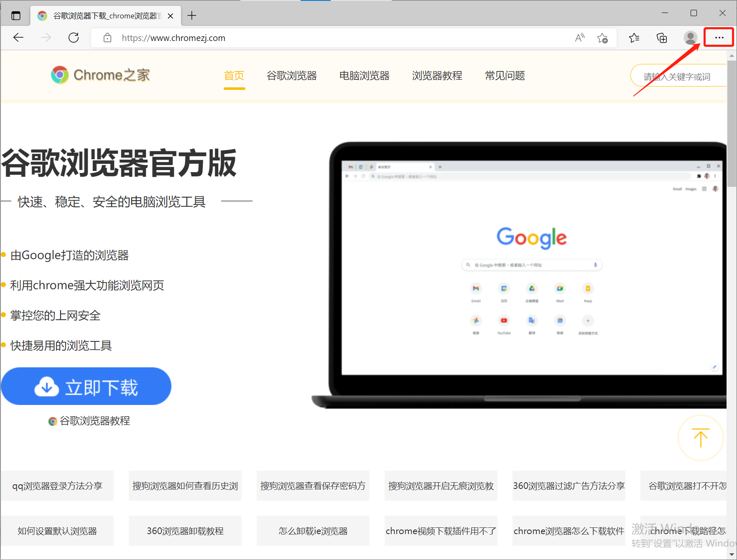Maximize the browser window
737x560 pixels.
pyautogui.click(x=694, y=13)
